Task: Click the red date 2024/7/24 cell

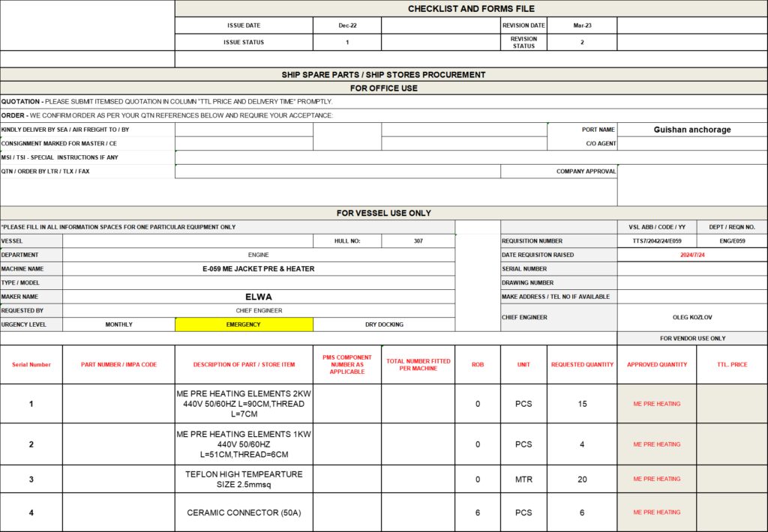Action: [x=691, y=255]
